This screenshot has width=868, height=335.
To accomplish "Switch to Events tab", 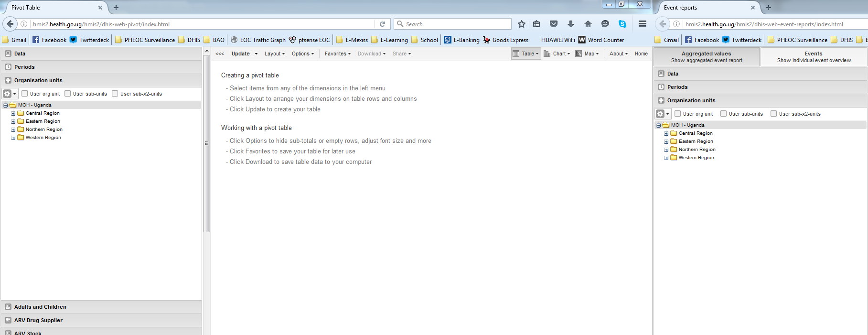I will (814, 57).
